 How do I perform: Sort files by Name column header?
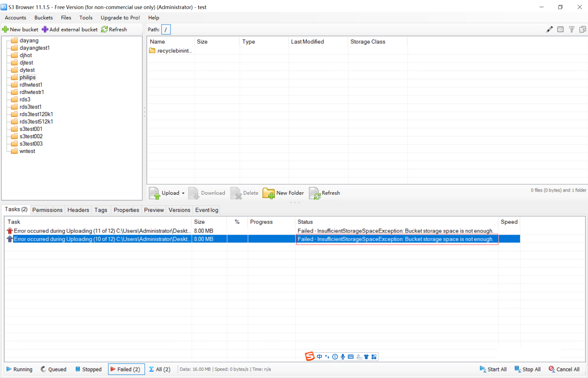click(171, 42)
